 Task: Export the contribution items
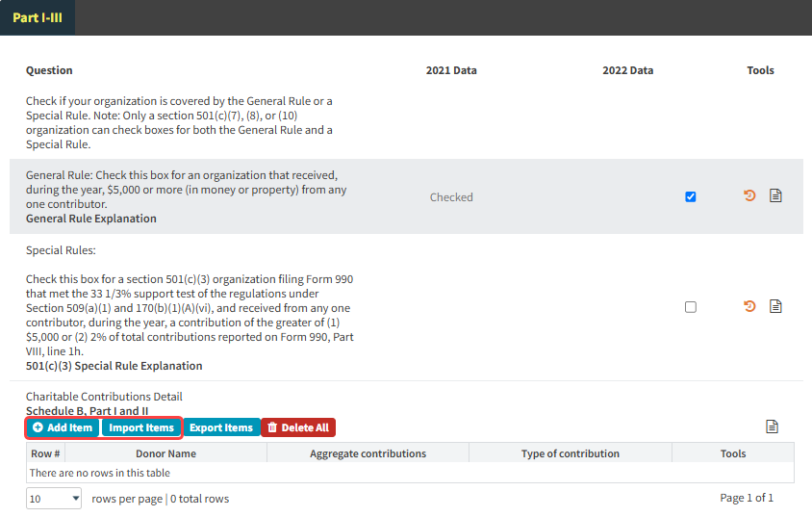click(220, 427)
